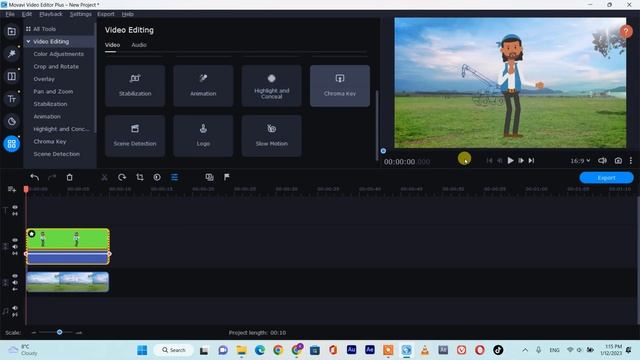Open the transition wizard toolbar icon
This screenshot has height=360, width=640.
click(x=209, y=177)
